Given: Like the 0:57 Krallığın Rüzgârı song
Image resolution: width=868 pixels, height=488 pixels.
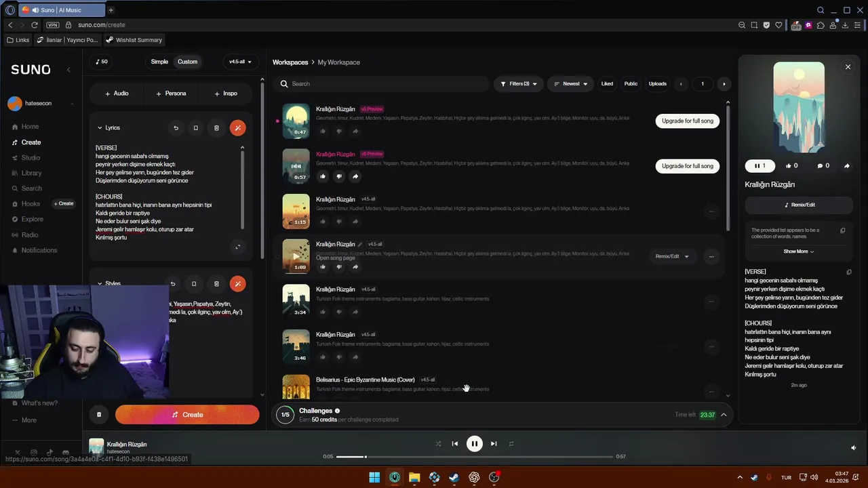Looking at the screenshot, I should pyautogui.click(x=323, y=176).
